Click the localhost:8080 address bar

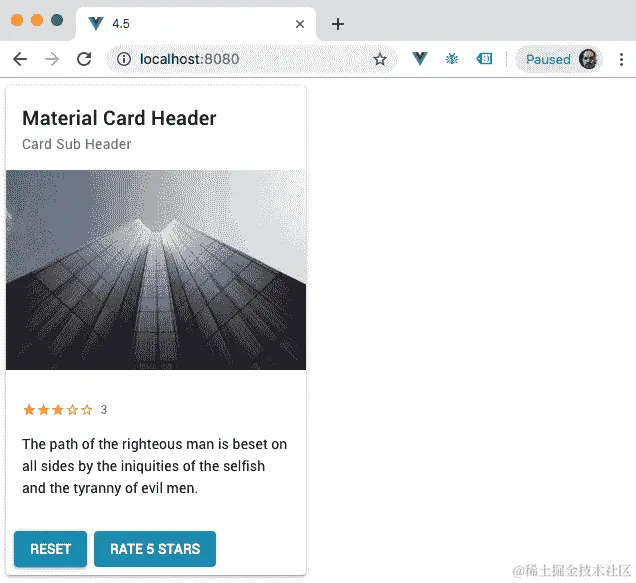pyautogui.click(x=251, y=59)
